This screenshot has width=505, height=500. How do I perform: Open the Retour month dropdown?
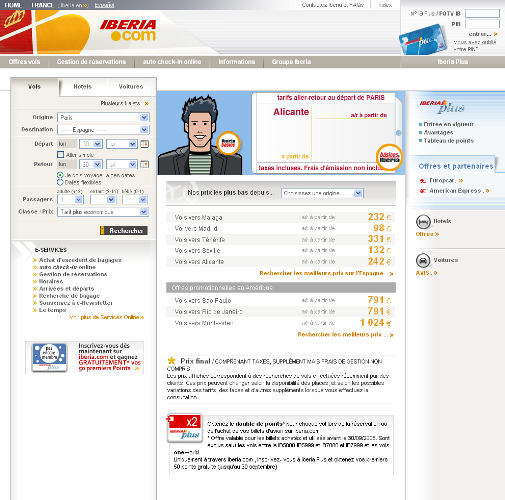coord(122,164)
